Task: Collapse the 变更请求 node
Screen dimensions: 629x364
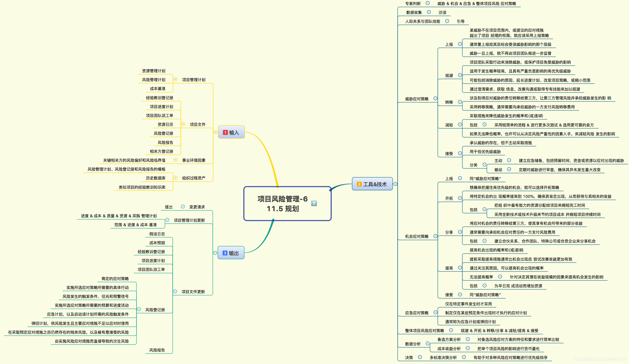Action: click(x=183, y=206)
